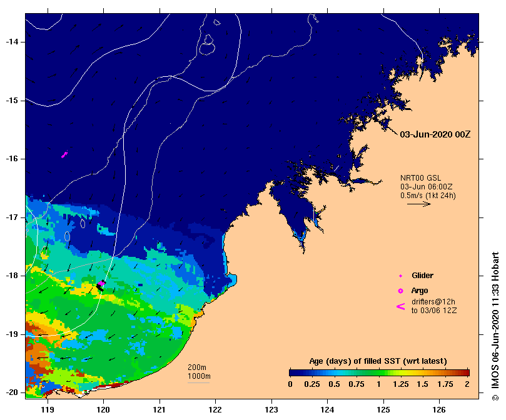Image resolution: width=506 pixels, height=420 pixels.
Task: Click the 'Glider' legend label
Action: click(x=422, y=276)
